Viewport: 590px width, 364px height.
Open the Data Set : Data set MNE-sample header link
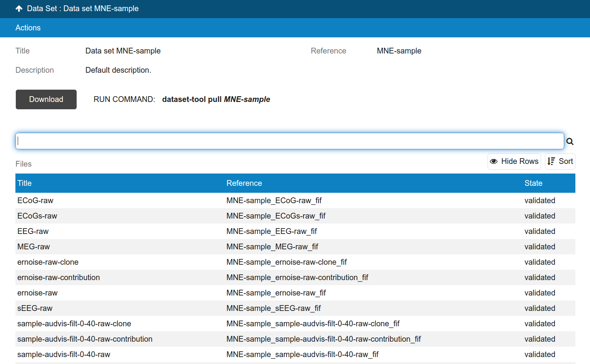(x=83, y=8)
